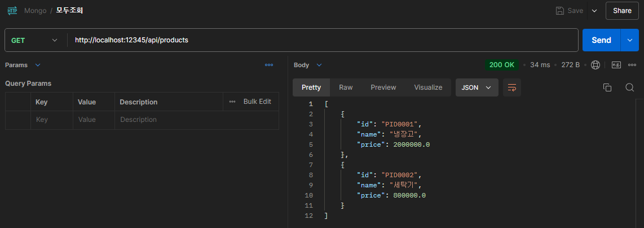This screenshot has height=228, width=644.
Task: Click the save response example icon
Action: click(616, 65)
